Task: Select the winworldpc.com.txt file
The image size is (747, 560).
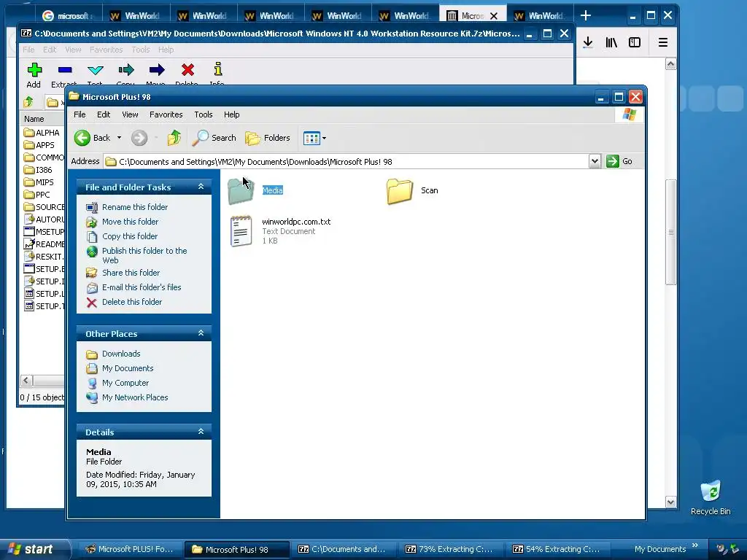Action: [280, 231]
